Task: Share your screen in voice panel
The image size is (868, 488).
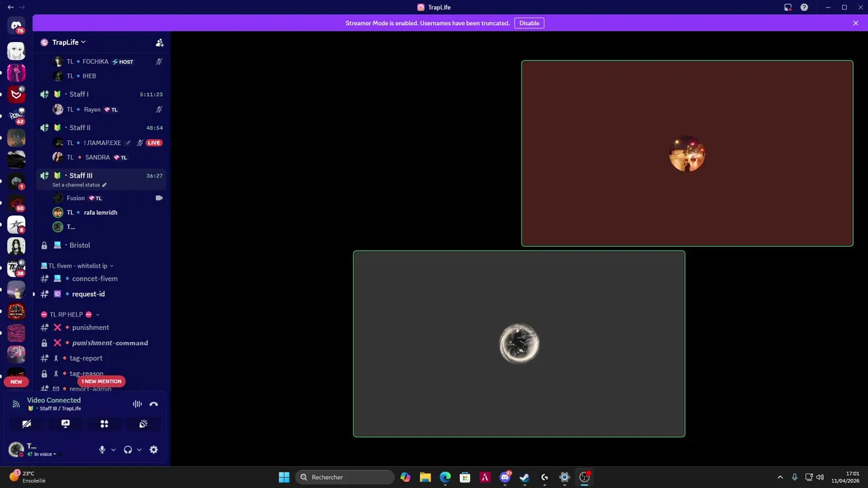Action: tap(65, 424)
